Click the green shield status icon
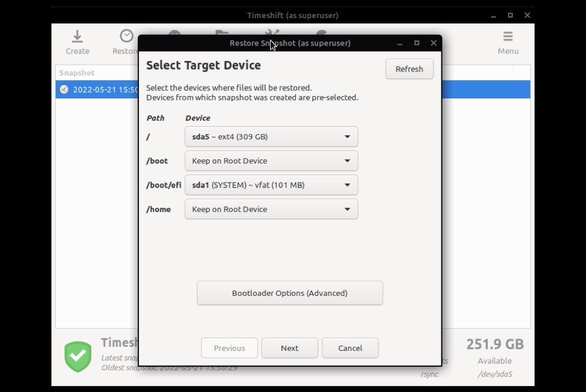Image resolution: width=586 pixels, height=392 pixels. coord(78,356)
